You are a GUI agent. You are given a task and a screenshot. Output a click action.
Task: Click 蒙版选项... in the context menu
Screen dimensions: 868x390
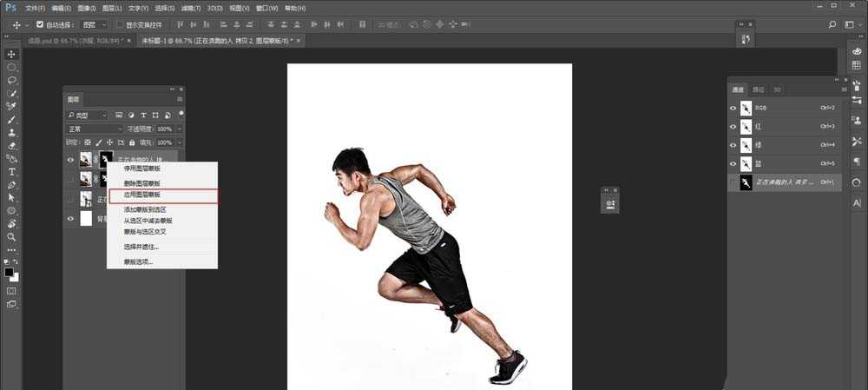[138, 261]
